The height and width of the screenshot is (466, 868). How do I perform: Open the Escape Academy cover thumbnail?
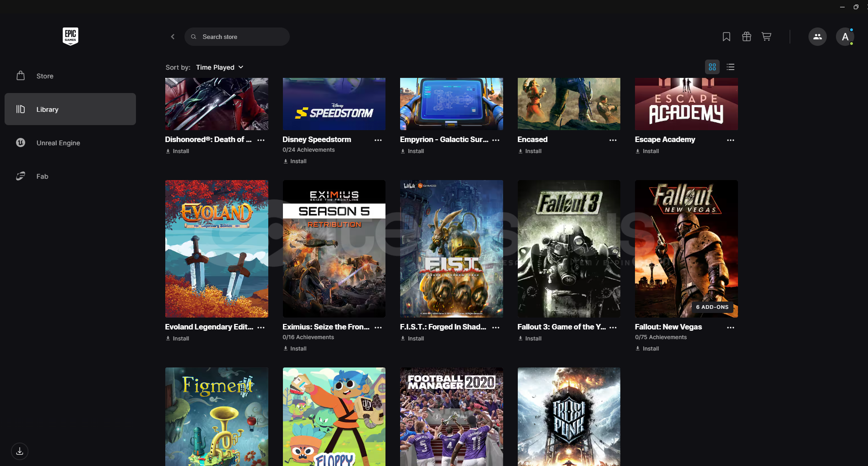click(x=686, y=104)
